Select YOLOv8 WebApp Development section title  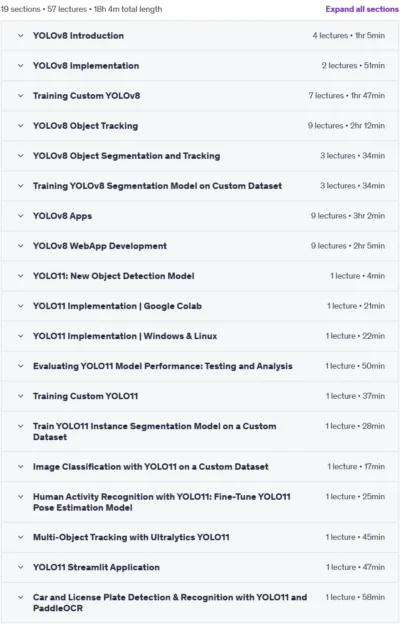point(100,246)
